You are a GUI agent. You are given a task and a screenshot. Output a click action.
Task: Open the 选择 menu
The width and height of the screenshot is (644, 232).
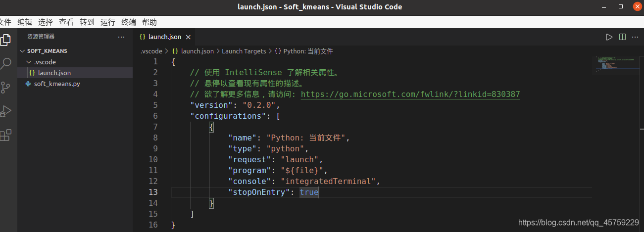pos(46,22)
